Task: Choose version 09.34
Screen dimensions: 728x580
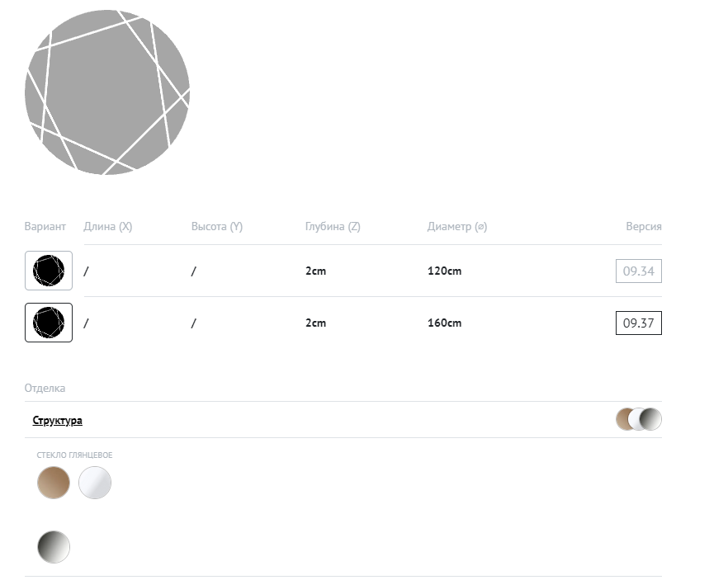Action: pyautogui.click(x=638, y=271)
